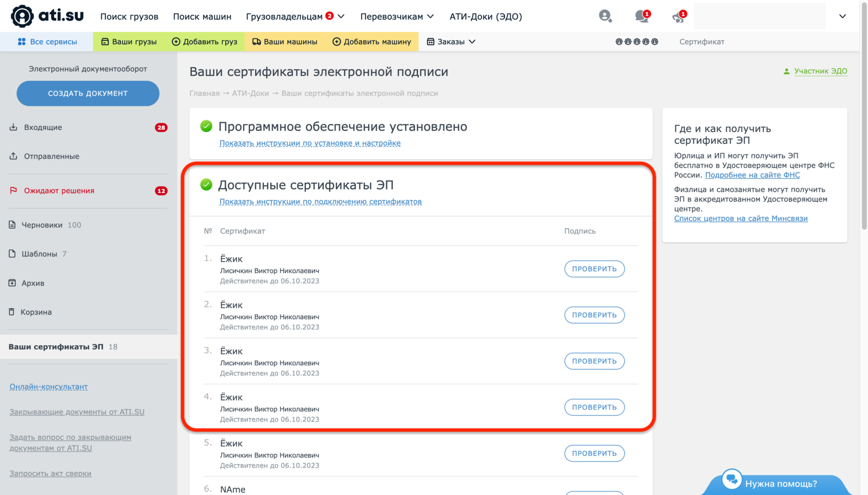Click ПРОВЕРИТЬ for certificate 3
Image resolution: width=868 pixels, height=495 pixels.
tap(594, 361)
